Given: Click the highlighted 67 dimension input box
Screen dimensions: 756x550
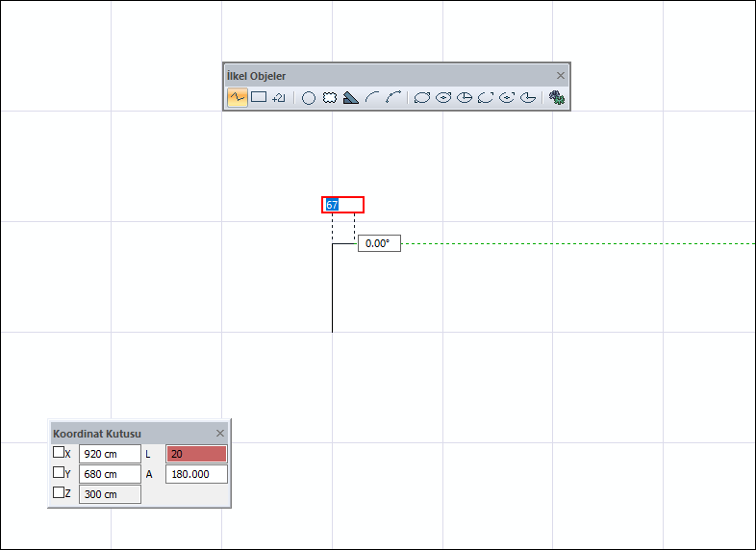Looking at the screenshot, I should [x=342, y=205].
